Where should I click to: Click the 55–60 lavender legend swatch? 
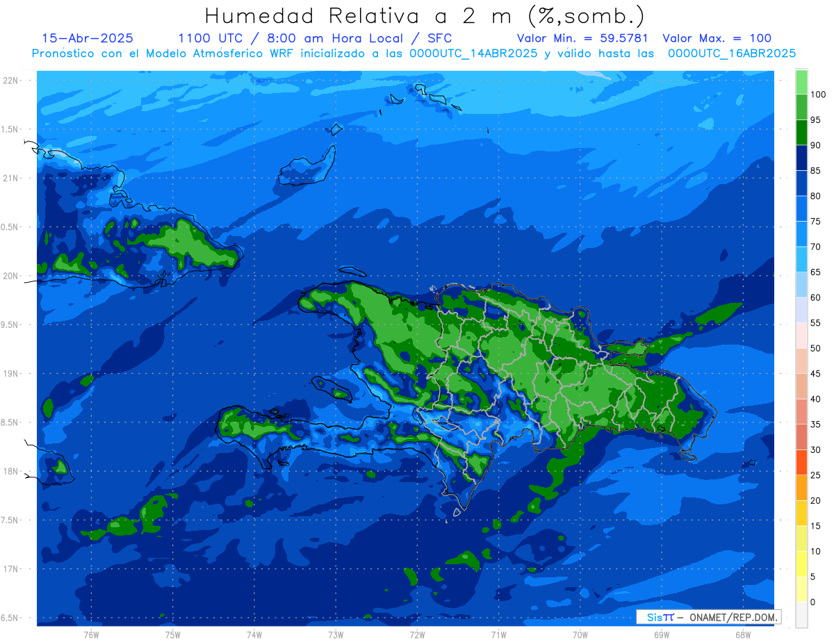(801, 310)
